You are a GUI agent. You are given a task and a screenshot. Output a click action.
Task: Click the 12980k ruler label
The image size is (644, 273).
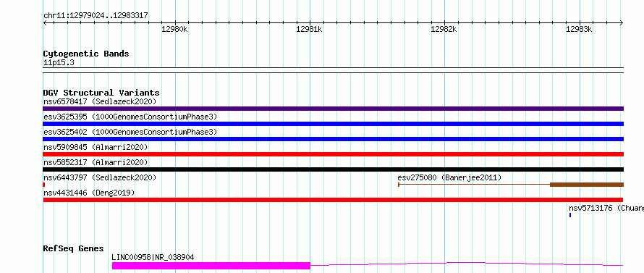[174, 29]
